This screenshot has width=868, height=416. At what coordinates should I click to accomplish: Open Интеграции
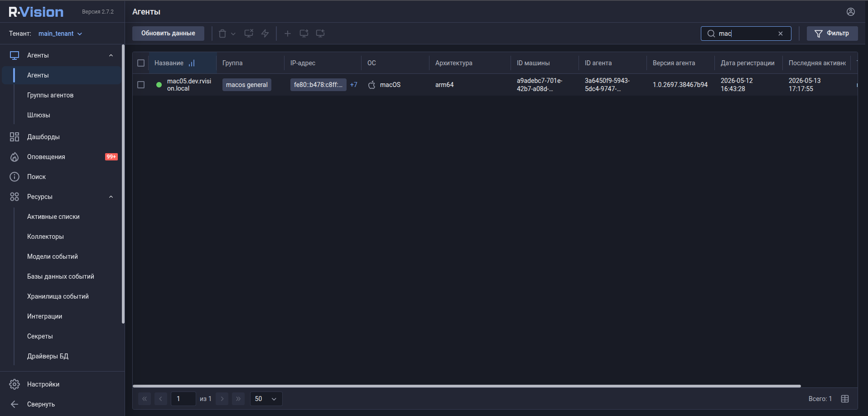coord(44,316)
